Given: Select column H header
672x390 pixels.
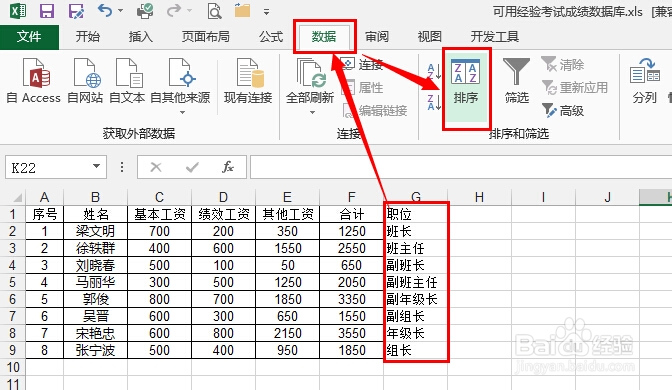Looking at the screenshot, I should [479, 197].
